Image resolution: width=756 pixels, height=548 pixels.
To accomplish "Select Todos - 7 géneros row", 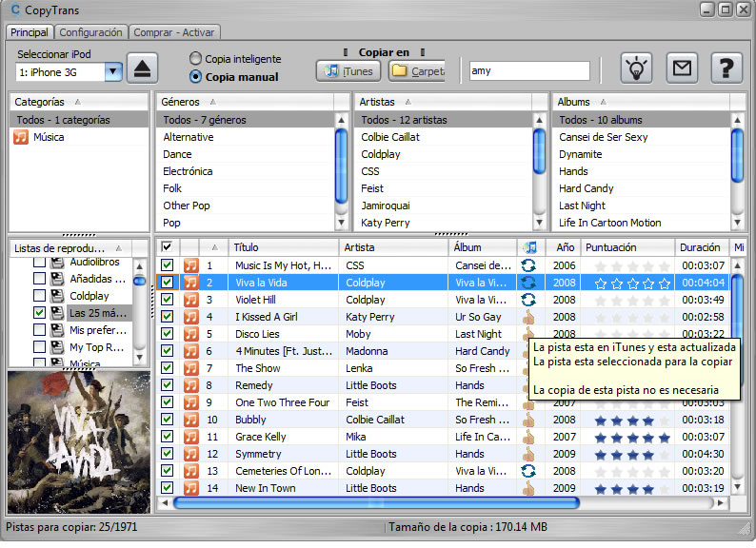I will click(x=245, y=120).
